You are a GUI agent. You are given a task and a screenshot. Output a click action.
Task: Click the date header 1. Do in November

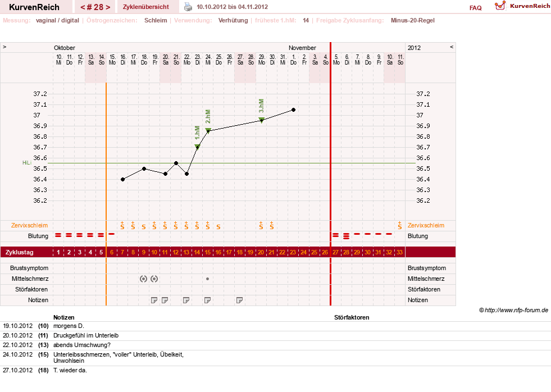click(x=293, y=60)
